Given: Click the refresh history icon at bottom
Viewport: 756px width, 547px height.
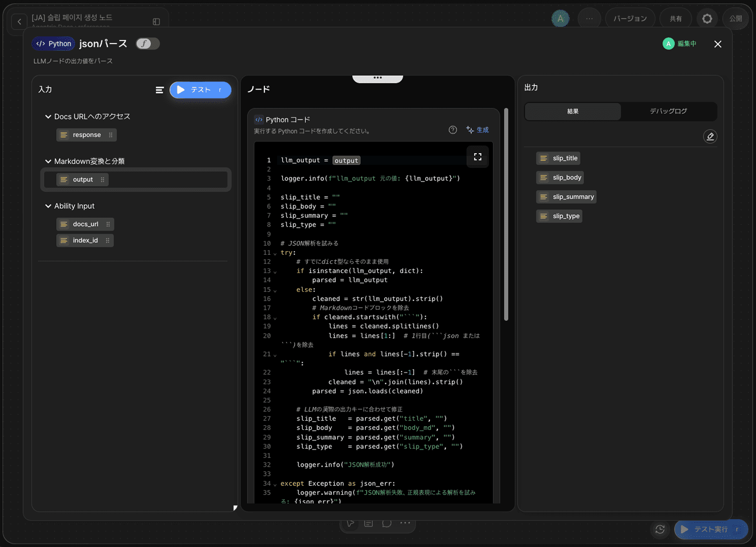Looking at the screenshot, I should (660, 529).
